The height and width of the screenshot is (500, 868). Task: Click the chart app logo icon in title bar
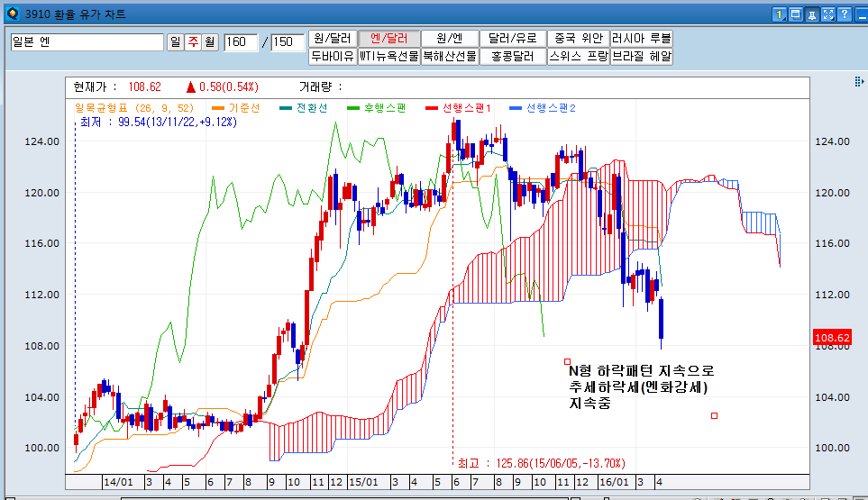[11, 14]
